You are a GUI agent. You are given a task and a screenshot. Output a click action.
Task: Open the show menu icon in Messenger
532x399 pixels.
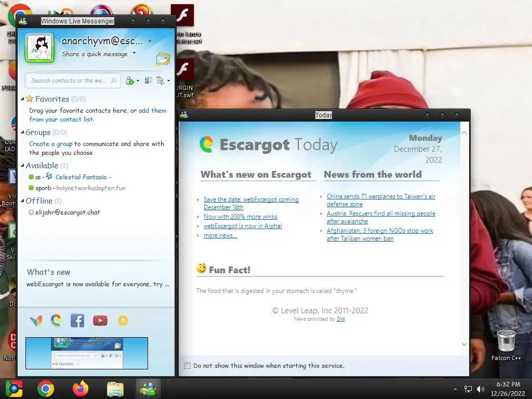[160, 81]
